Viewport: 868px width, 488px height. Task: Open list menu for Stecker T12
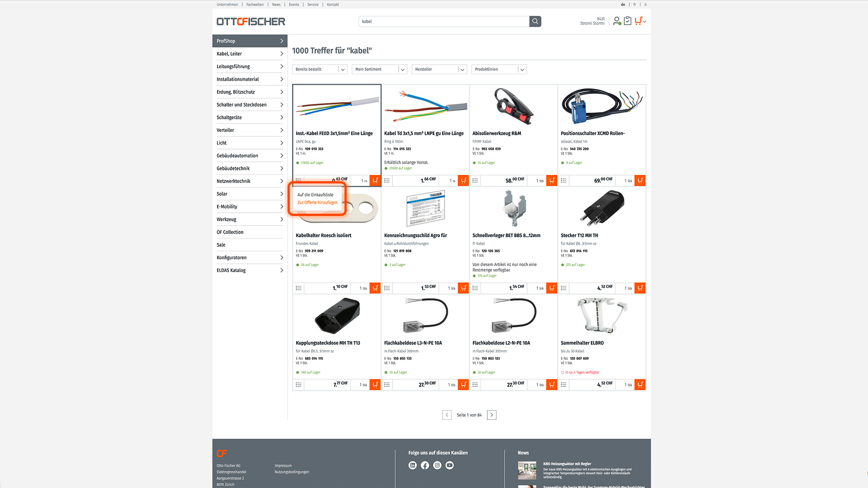pos(563,288)
